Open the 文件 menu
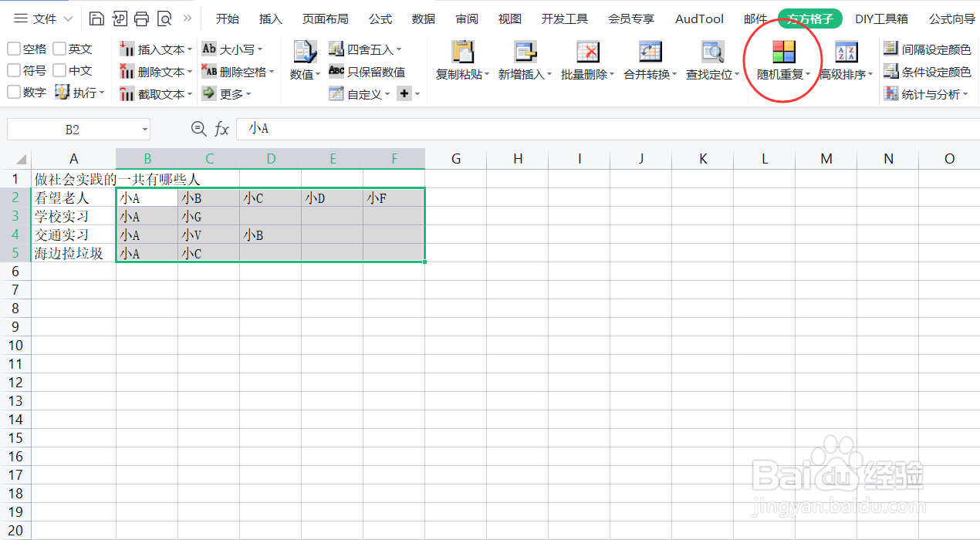Screen dimensions: 980x540 pos(44,19)
